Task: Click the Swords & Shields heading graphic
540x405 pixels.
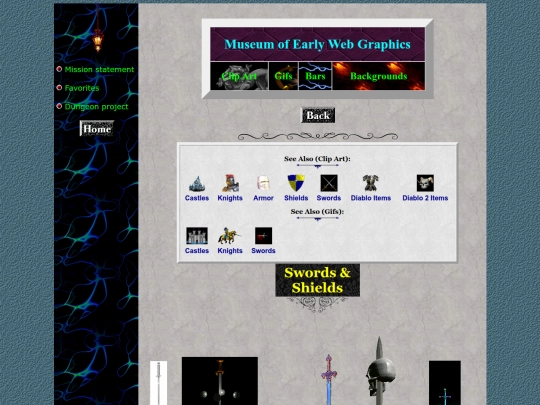Action: tap(318, 280)
